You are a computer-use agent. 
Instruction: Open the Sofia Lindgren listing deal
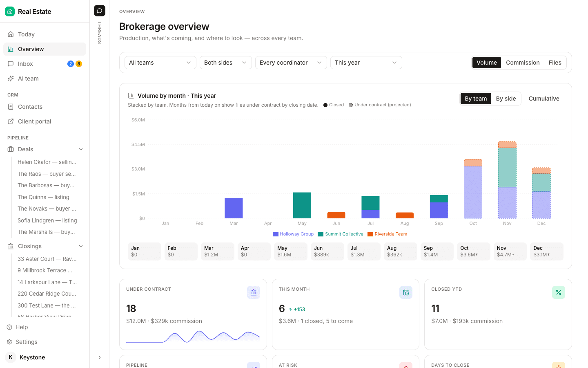tap(47, 220)
